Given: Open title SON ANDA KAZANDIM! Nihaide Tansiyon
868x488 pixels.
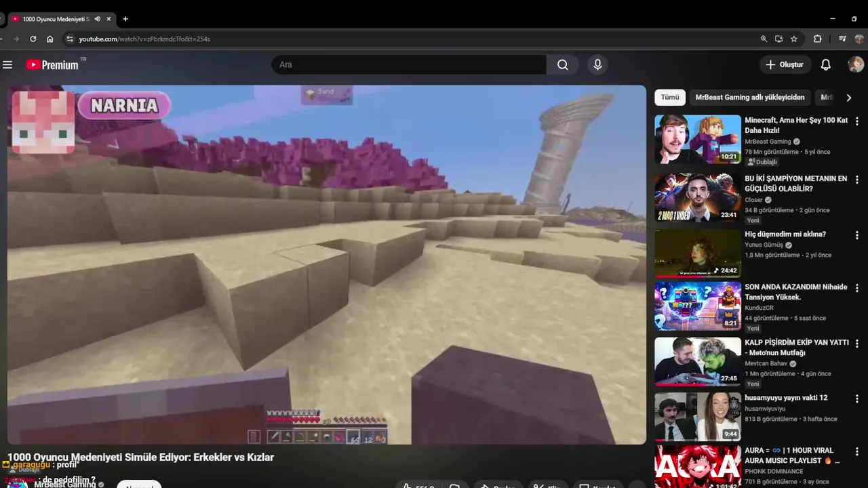Looking at the screenshot, I should coord(796,292).
